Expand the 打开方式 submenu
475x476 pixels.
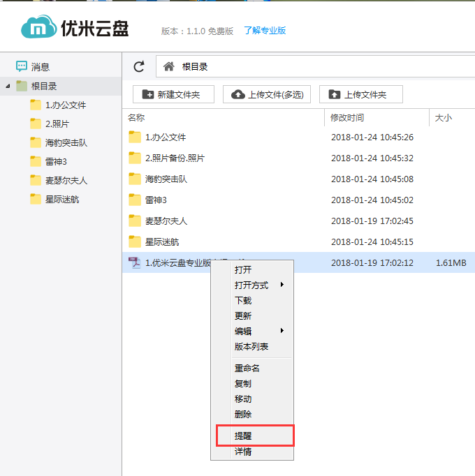[259, 285]
